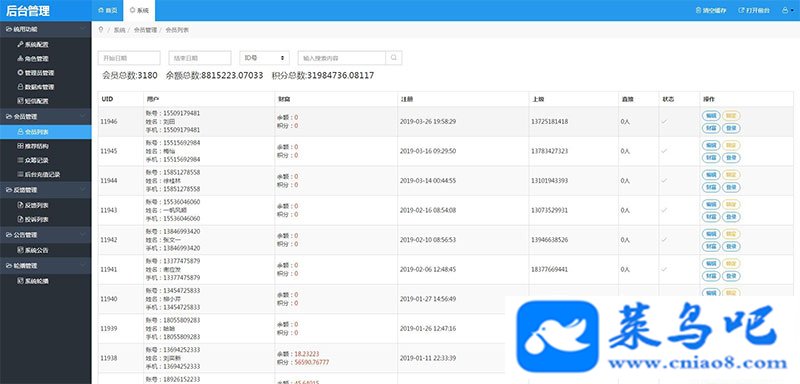The height and width of the screenshot is (384, 800).
Task: Click the breadcrumb location pin icon
Action: [x=101, y=30]
